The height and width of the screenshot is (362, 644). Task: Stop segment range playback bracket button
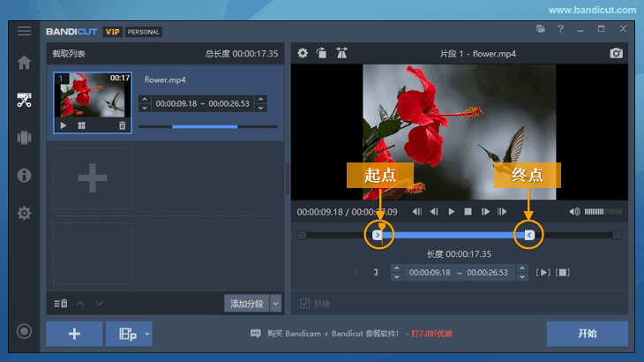click(563, 273)
